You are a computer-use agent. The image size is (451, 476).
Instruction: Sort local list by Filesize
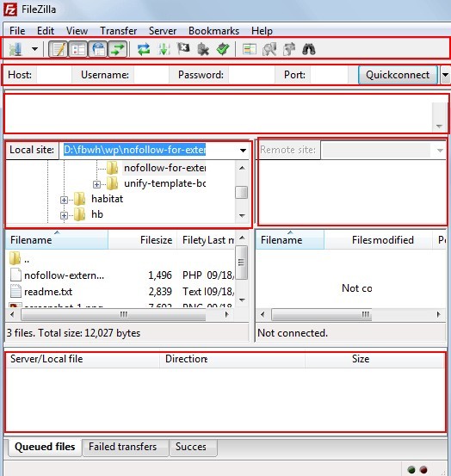(142, 240)
